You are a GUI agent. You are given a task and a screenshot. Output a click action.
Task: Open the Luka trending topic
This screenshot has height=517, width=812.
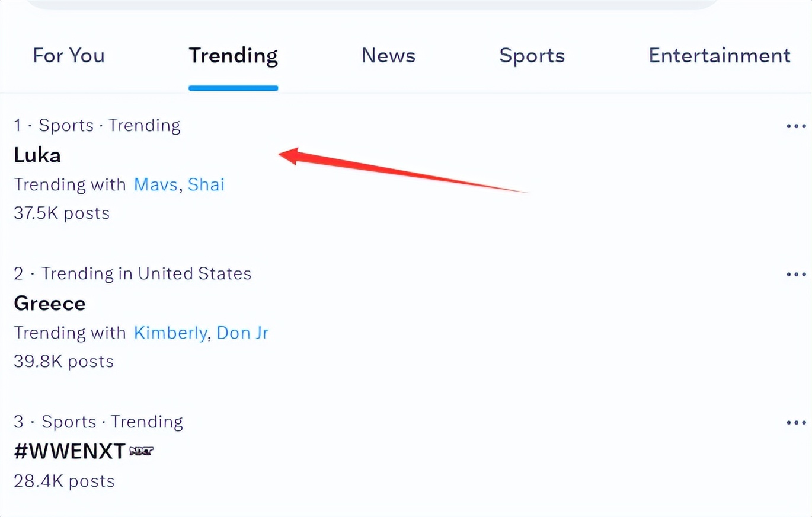[x=37, y=155]
